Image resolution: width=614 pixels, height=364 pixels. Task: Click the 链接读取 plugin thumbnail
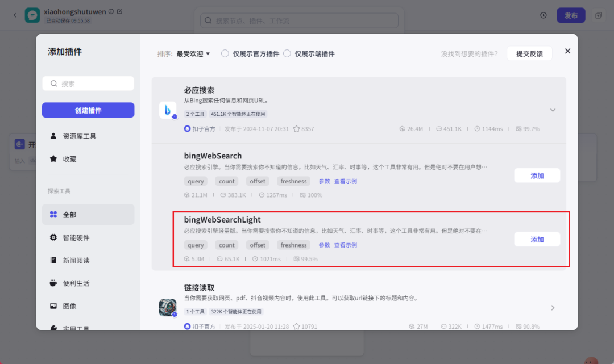tap(168, 308)
